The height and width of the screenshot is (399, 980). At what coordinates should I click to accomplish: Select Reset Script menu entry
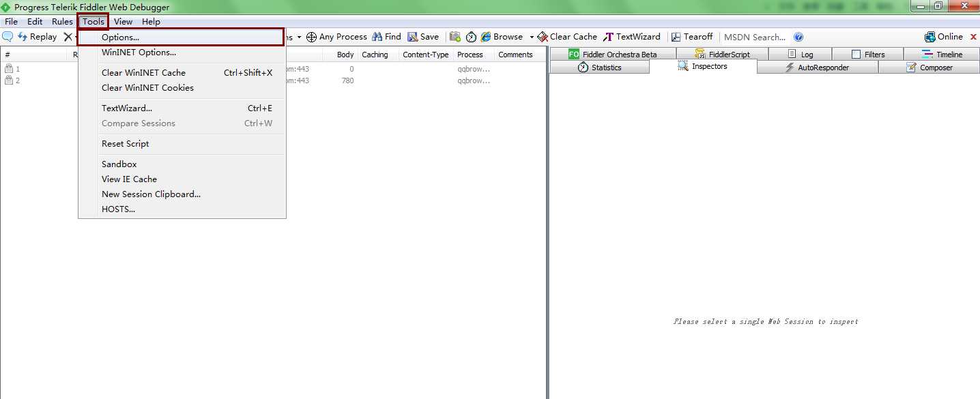(x=182, y=144)
